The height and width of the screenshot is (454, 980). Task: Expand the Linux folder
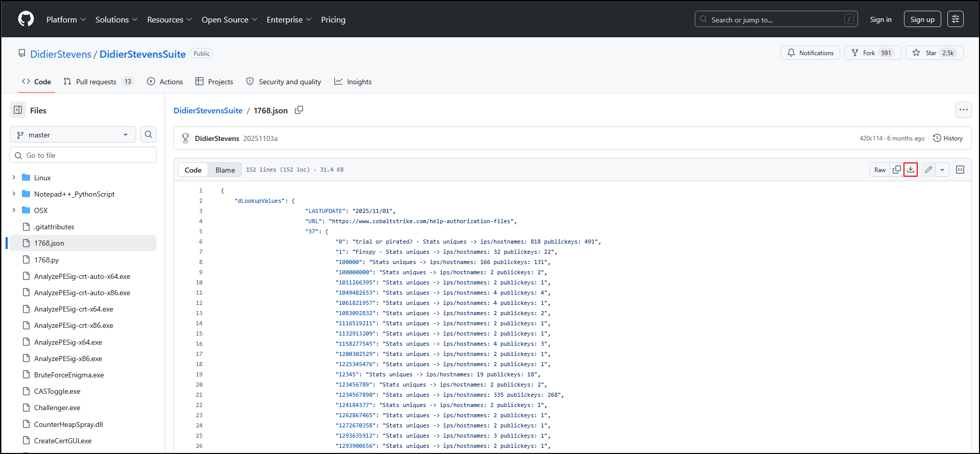pyautogui.click(x=14, y=178)
